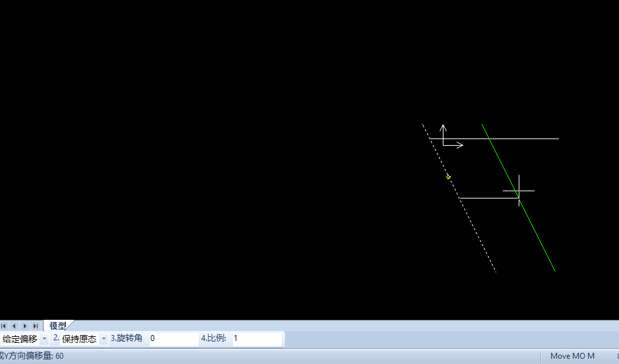
Task: Click the Y方向偏移量: 60 prompt text
Action: point(33,356)
